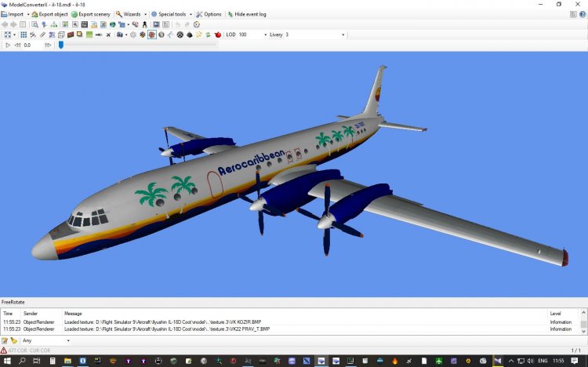The image size is (588, 367).
Task: Toggle the grey sphere shading icon
Action: click(x=162, y=35)
